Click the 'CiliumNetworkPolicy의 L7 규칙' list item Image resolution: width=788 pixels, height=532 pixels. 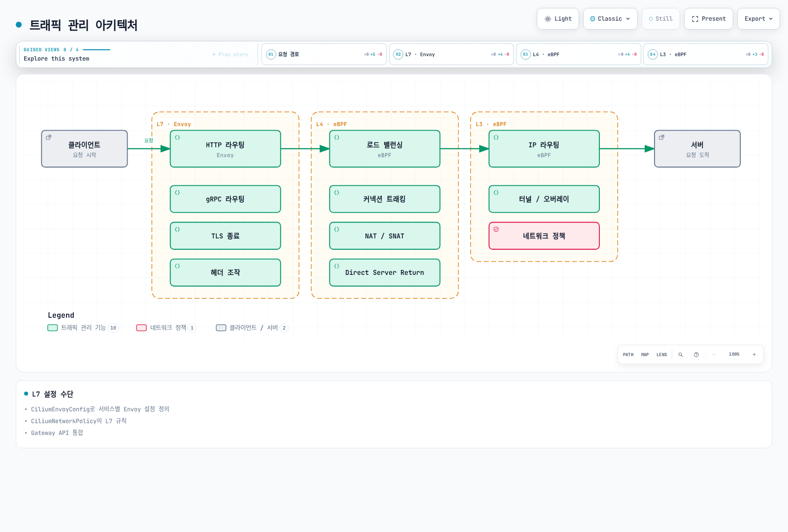[79, 421]
